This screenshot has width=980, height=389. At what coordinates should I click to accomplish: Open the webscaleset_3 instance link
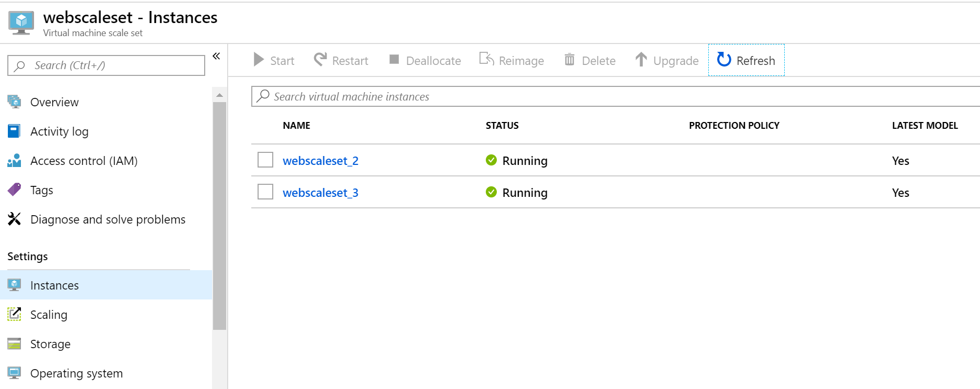point(320,193)
